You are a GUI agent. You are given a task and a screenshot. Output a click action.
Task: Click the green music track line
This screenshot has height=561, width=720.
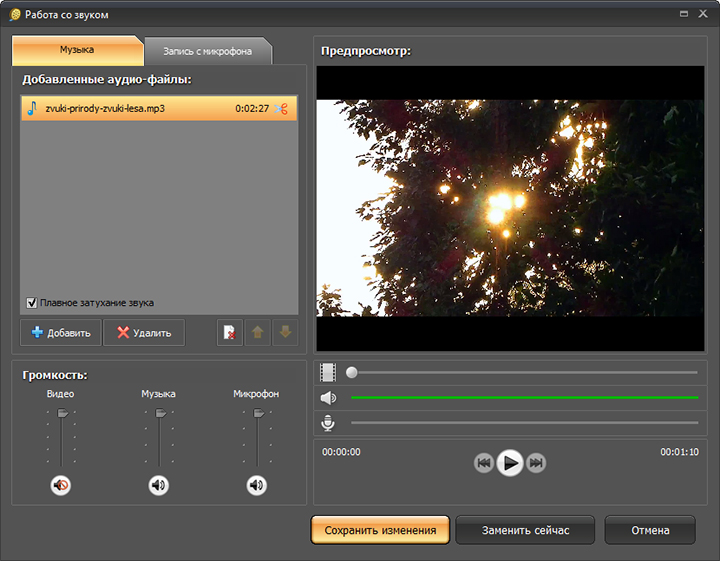click(524, 398)
